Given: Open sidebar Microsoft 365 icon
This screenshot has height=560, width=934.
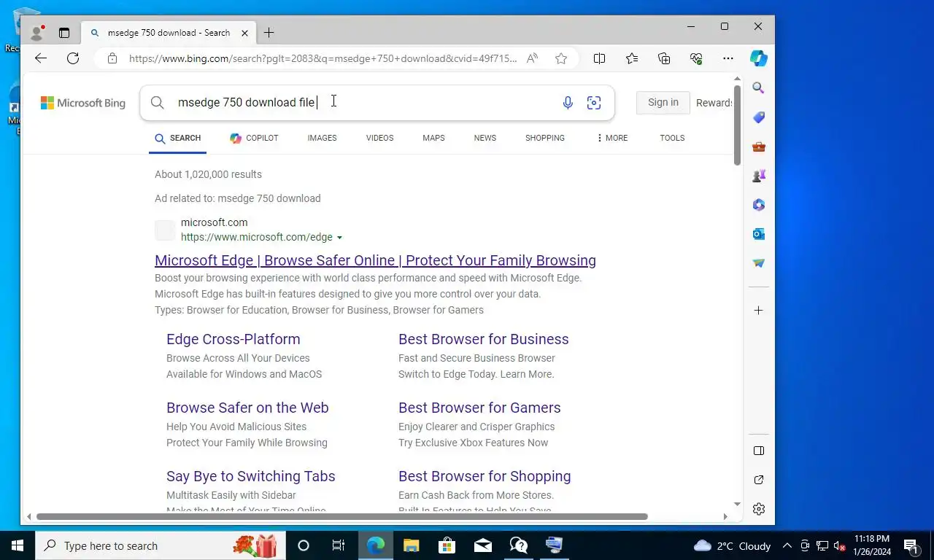Looking at the screenshot, I should pos(759,205).
